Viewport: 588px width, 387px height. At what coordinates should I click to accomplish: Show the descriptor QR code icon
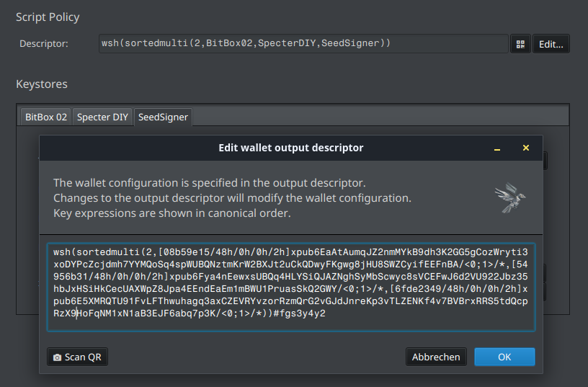coord(520,44)
